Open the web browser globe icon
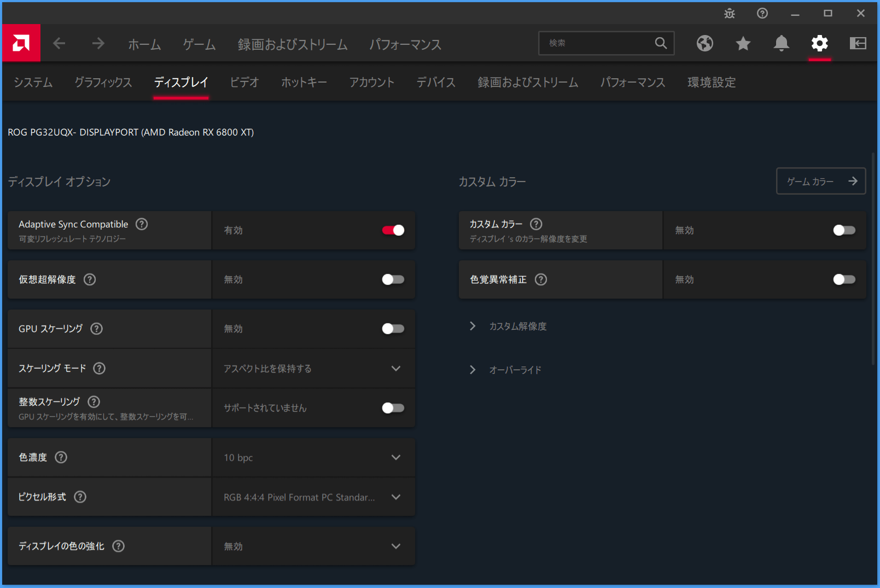Viewport: 880px width, 588px height. (705, 43)
